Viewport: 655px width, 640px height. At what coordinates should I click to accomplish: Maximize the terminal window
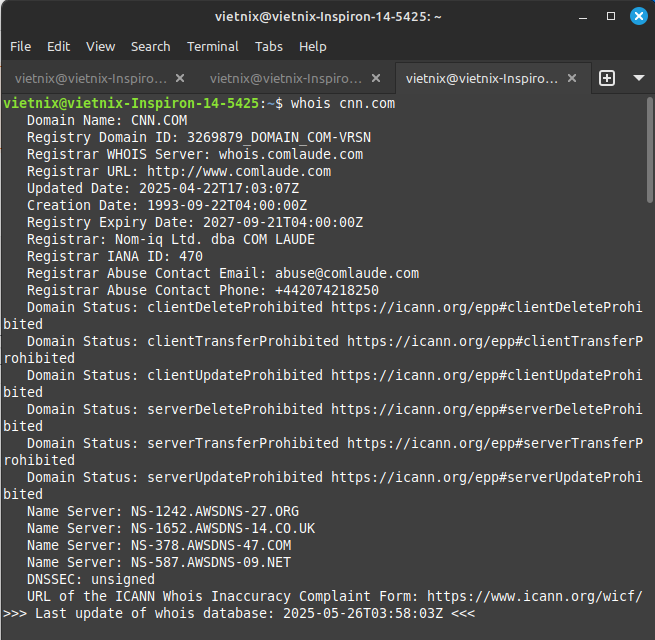611,16
